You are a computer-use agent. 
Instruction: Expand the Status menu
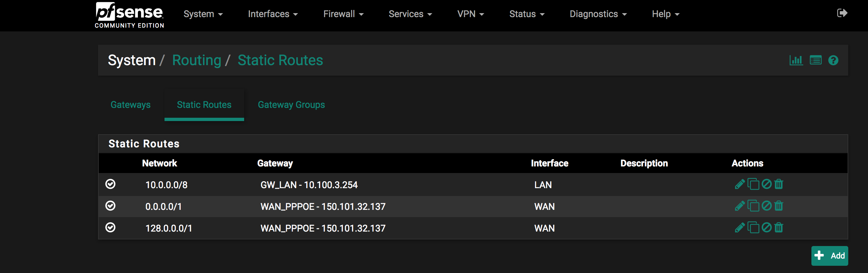click(x=527, y=14)
